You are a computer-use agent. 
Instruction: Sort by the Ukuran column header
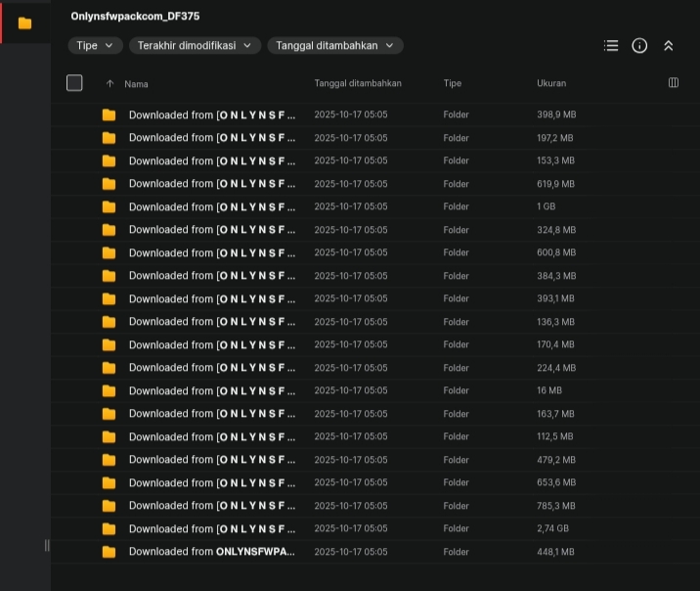click(551, 83)
